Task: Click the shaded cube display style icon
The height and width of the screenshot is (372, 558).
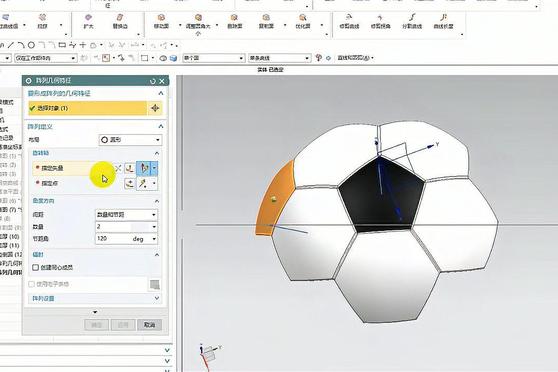Action: [x=173, y=58]
